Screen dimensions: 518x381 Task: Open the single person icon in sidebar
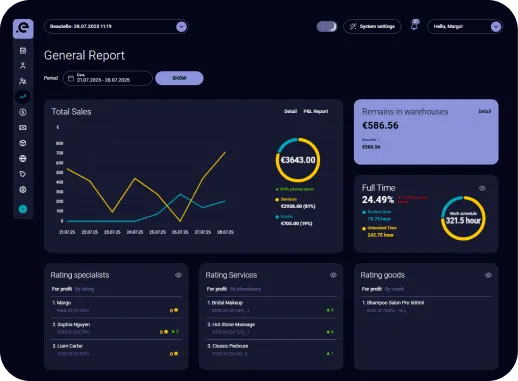23,66
